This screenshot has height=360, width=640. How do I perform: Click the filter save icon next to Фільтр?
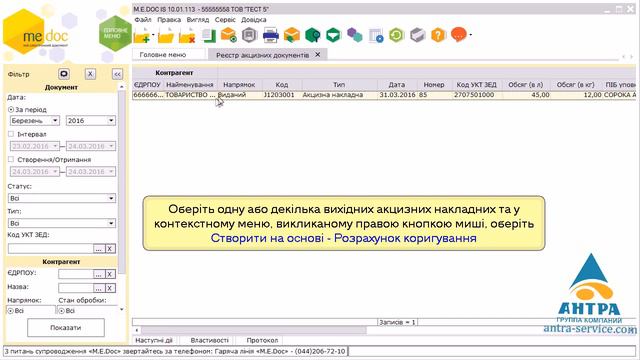64,74
